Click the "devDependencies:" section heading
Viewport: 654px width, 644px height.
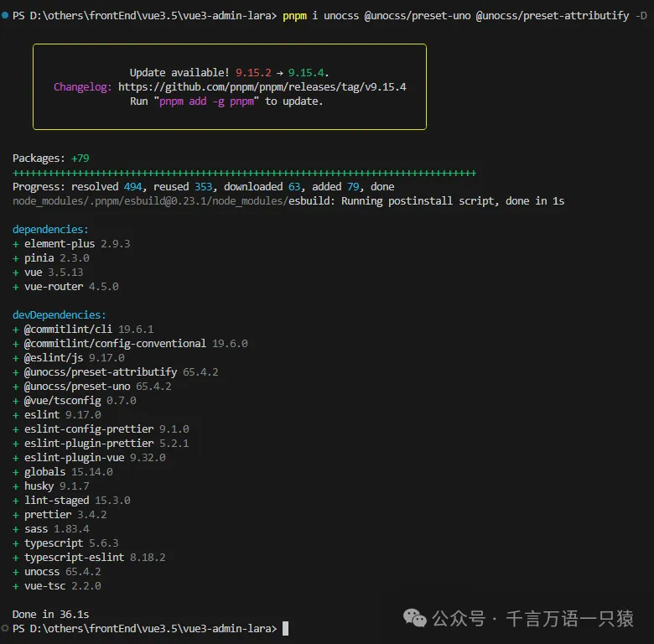(x=59, y=314)
